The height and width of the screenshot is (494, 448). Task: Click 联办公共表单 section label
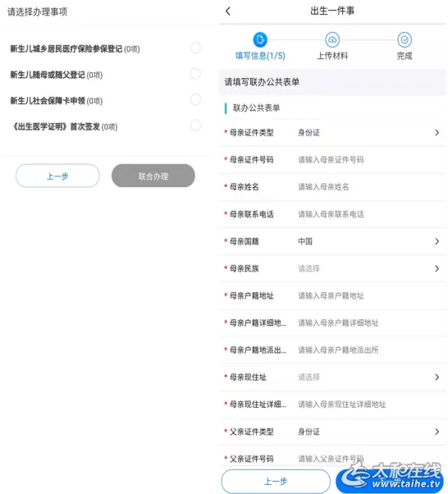257,108
